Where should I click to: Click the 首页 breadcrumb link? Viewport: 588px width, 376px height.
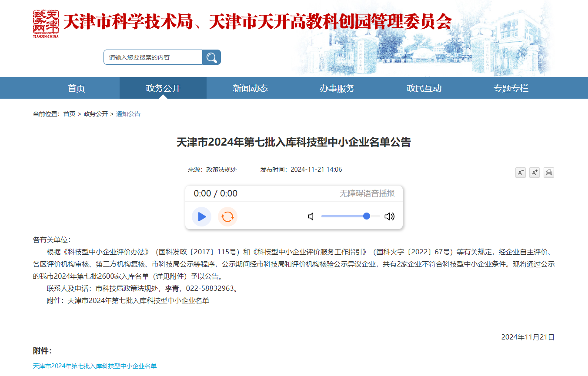[x=69, y=114]
